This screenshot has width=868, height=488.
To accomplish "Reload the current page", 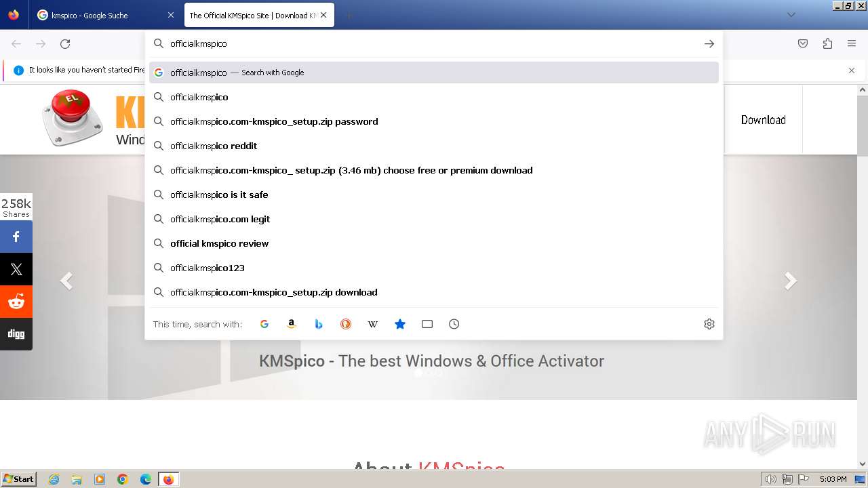I will [65, 44].
